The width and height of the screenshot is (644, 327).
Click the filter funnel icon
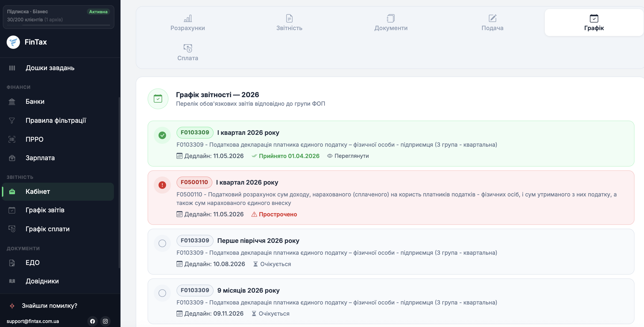tap(12, 121)
